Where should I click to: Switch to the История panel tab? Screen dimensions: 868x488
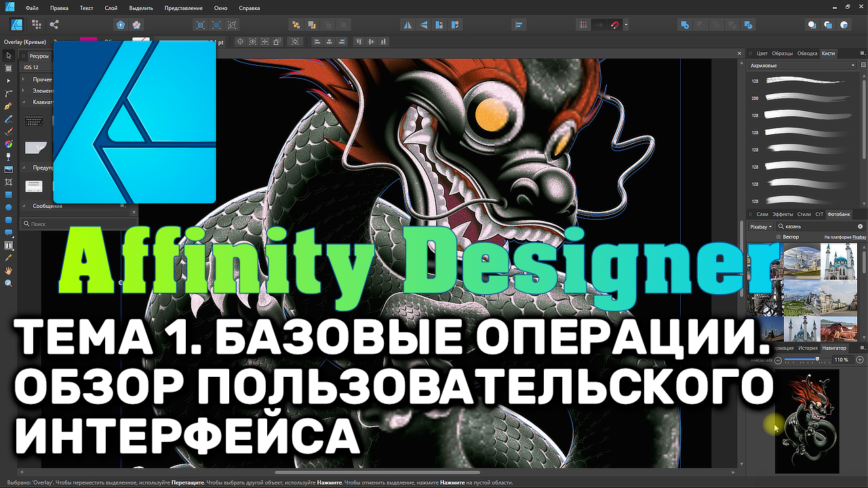pos(808,348)
